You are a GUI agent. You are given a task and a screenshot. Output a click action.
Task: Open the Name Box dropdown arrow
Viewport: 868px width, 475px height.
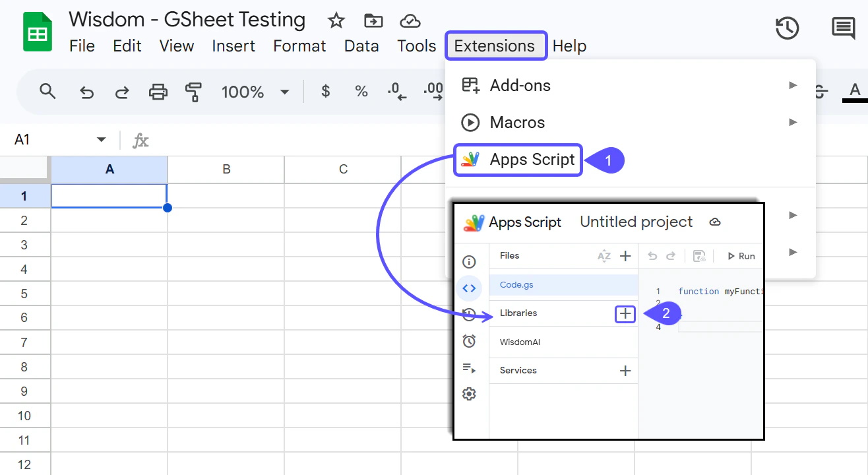pos(102,139)
